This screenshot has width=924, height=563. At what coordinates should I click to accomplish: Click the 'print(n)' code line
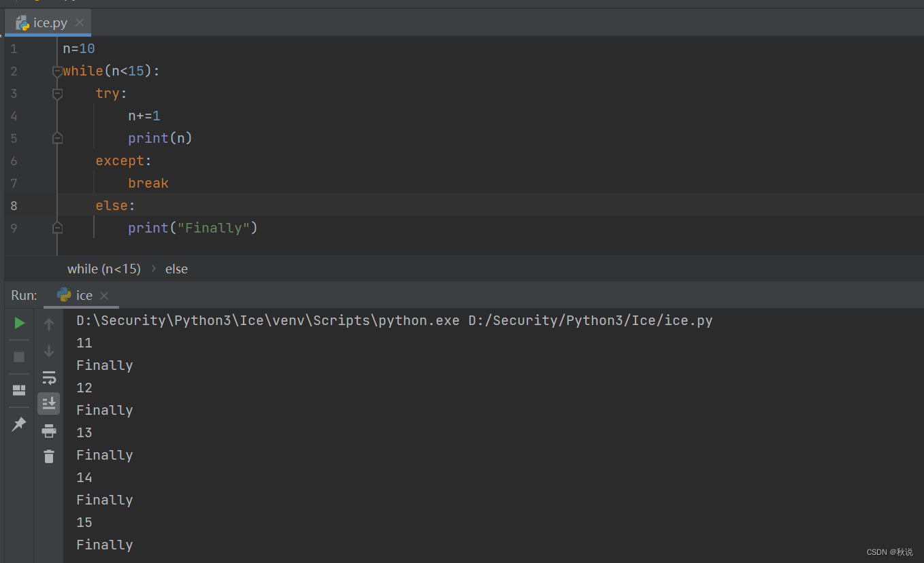[x=161, y=138]
